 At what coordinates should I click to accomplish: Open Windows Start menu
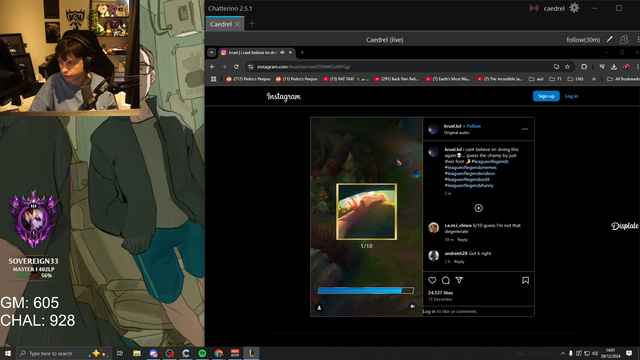coord(8,353)
